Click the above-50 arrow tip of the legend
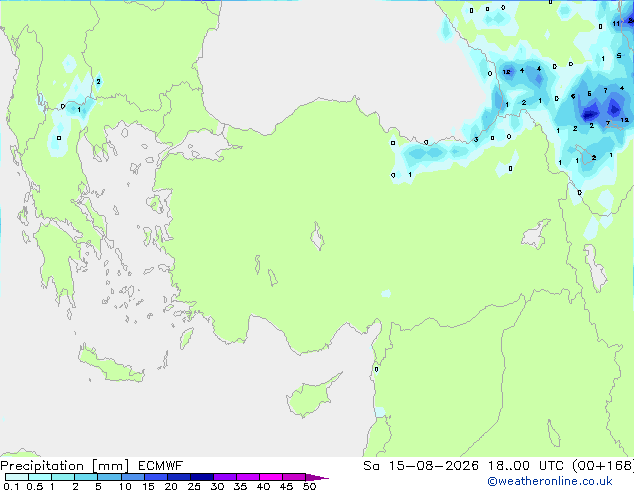Screen dimensions: 634x490 [x=317, y=477]
